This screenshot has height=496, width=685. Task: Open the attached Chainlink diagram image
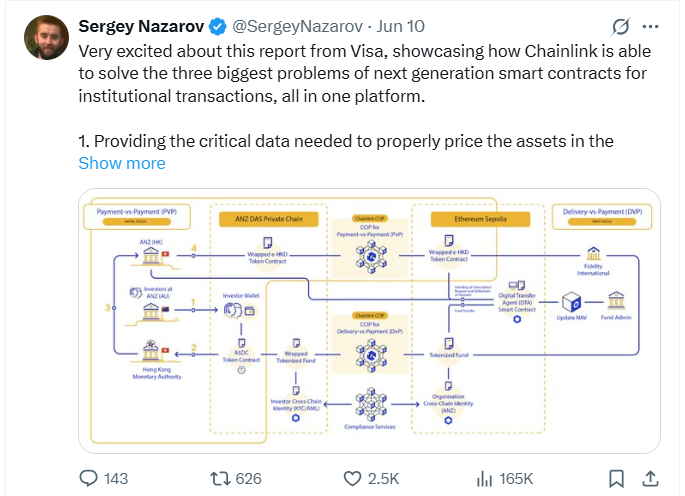(369, 321)
